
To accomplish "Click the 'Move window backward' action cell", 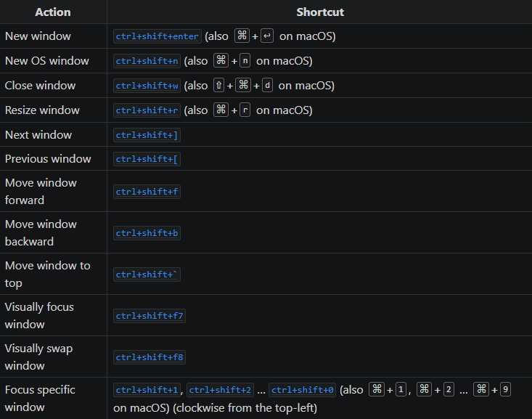I will click(41, 232).
